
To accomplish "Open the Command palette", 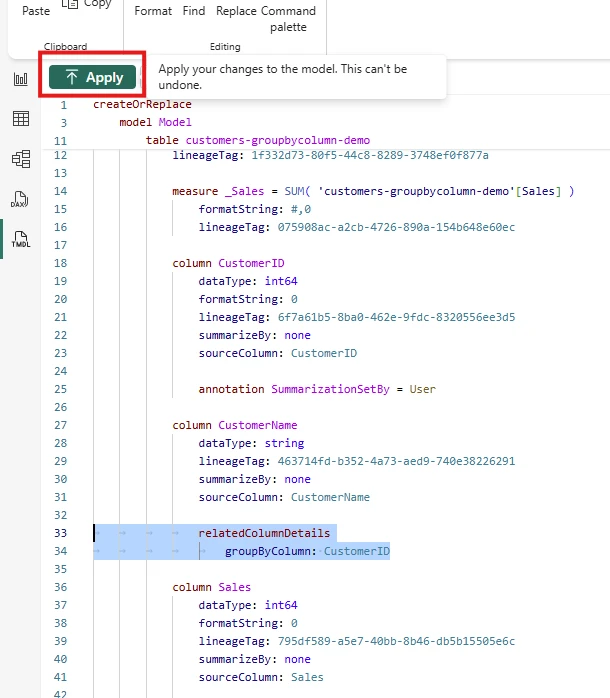I will click(288, 19).
